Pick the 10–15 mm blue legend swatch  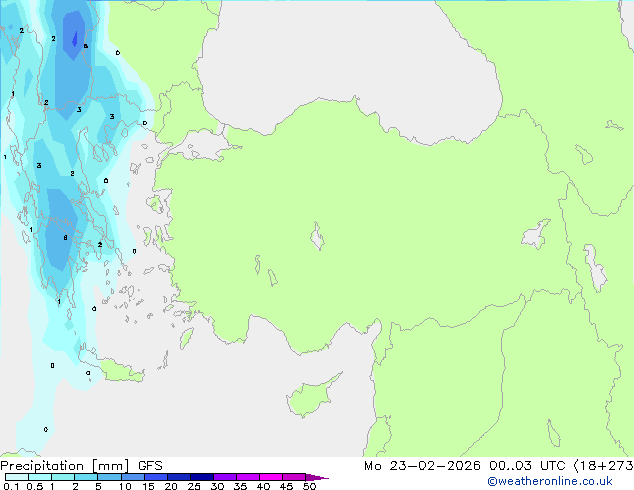(x=132, y=477)
